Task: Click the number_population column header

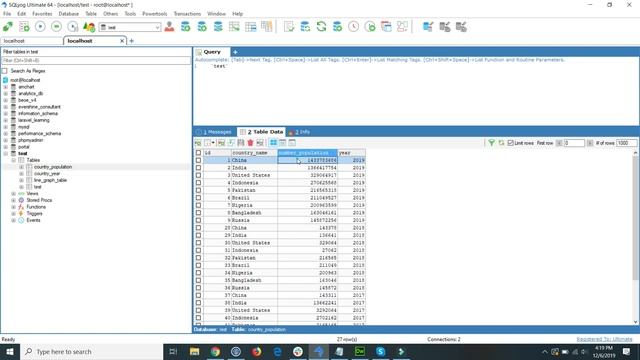Action: [x=307, y=153]
